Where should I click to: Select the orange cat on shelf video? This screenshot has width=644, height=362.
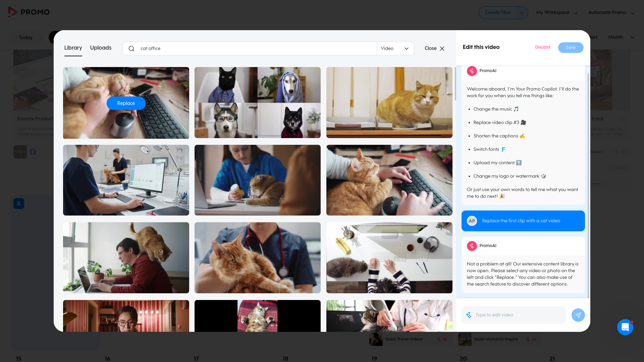click(x=389, y=103)
